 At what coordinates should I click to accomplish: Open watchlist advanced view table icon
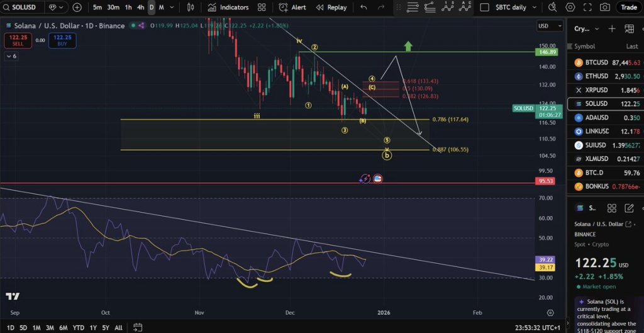pos(629,28)
